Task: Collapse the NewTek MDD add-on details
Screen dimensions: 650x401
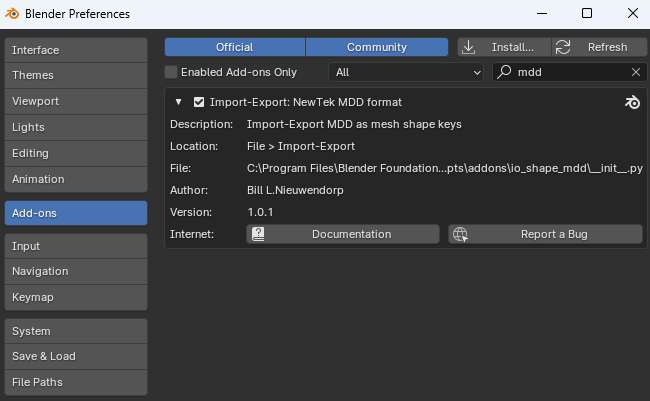Action: pyautogui.click(x=178, y=102)
